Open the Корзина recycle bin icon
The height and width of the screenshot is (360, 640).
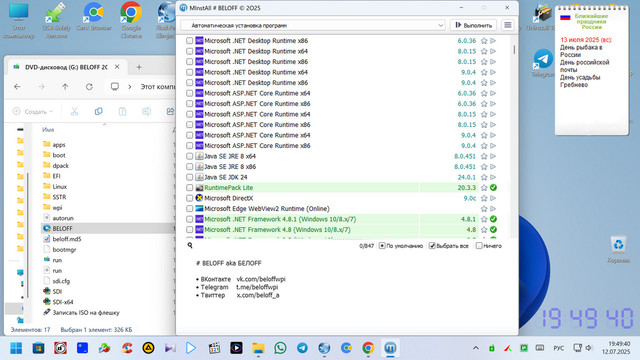coord(618,250)
